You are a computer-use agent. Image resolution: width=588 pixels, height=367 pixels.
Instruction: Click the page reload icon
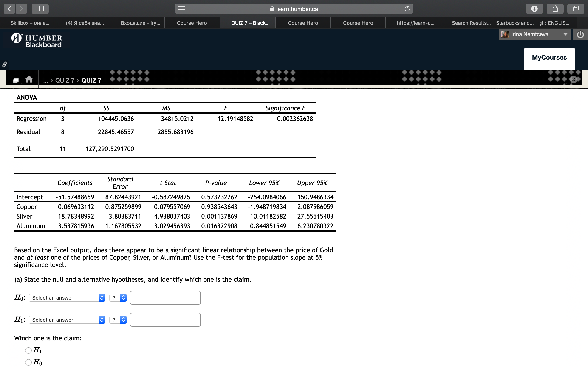[407, 9]
